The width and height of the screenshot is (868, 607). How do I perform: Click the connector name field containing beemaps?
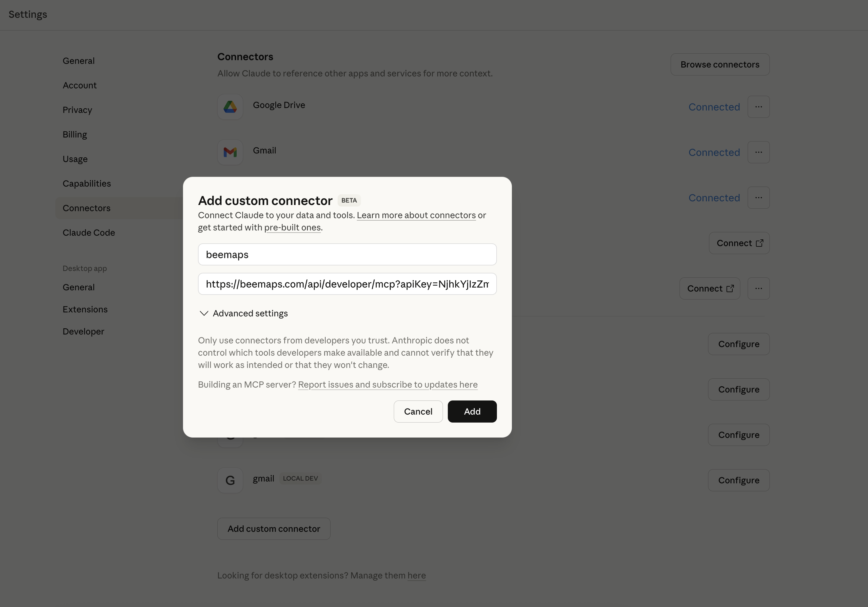point(347,255)
